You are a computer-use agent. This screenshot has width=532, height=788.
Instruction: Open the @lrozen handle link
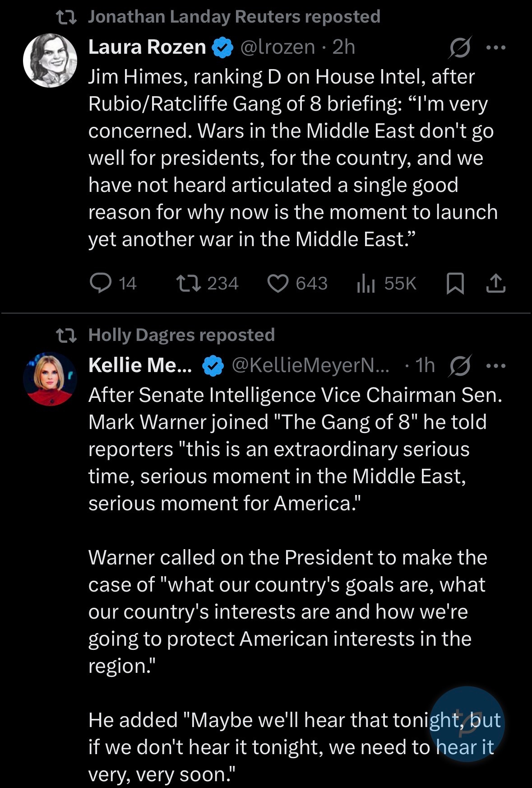[x=278, y=47]
